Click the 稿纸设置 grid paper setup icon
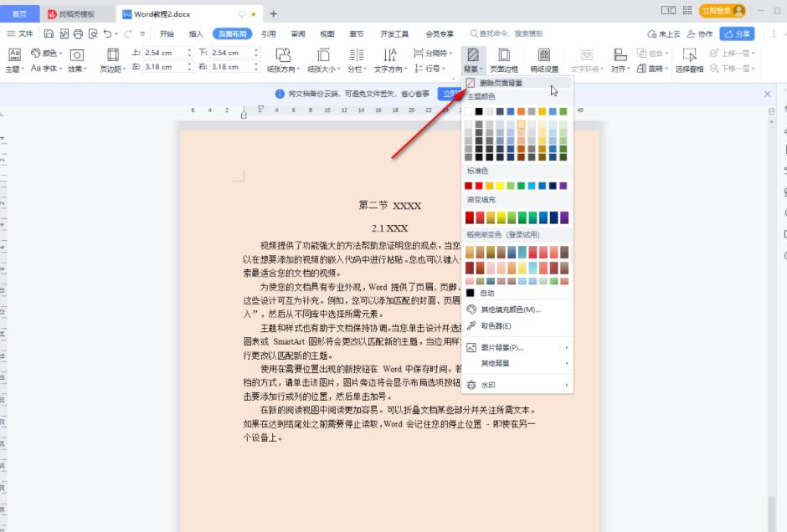This screenshot has width=787, height=532. (544, 59)
